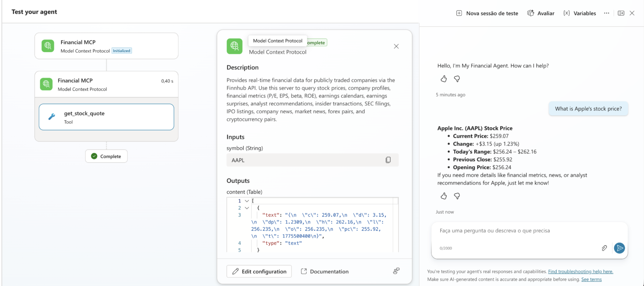Click the 'Just now' timestamp

click(445, 212)
